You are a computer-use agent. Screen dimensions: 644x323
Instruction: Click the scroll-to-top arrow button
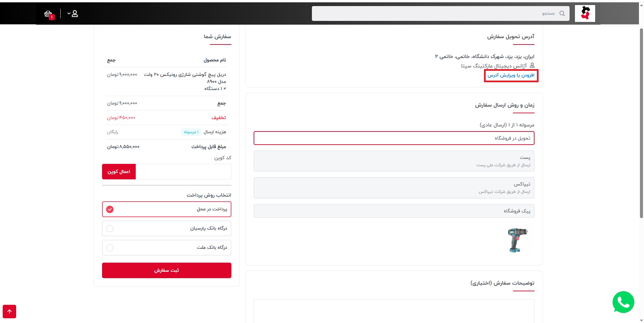point(9,312)
